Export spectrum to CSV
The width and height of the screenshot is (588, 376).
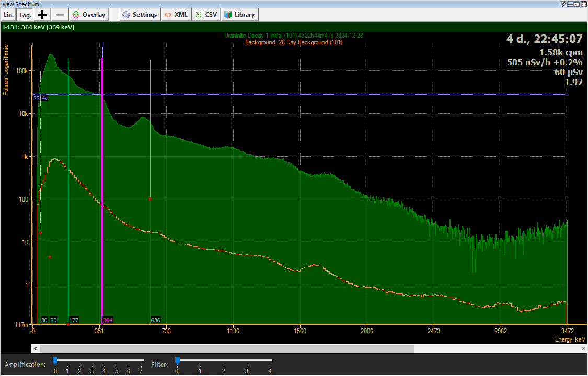(206, 15)
